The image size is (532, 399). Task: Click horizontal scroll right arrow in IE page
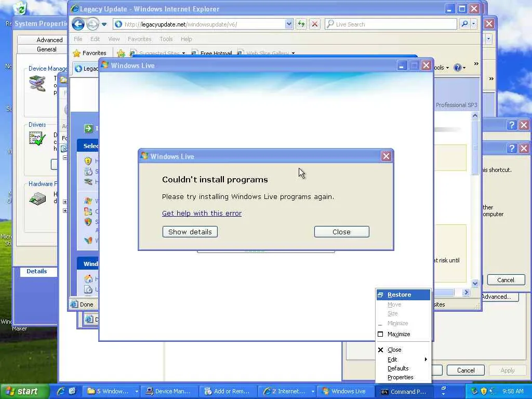coord(466,292)
